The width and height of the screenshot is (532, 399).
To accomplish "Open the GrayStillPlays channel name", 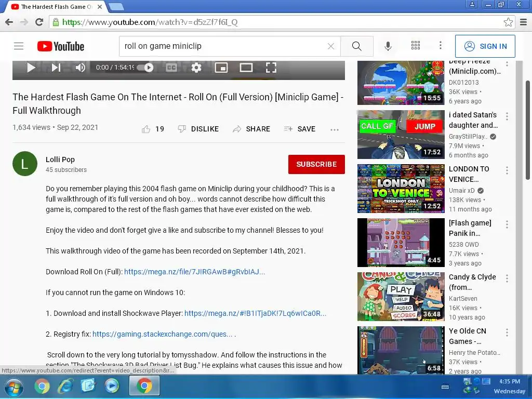I will (x=468, y=137).
